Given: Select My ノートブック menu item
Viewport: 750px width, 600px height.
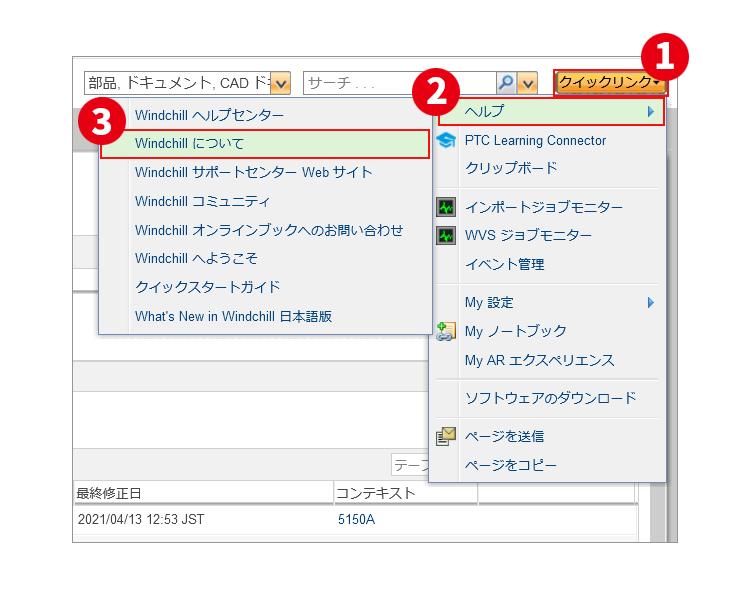Looking at the screenshot, I should 516,331.
